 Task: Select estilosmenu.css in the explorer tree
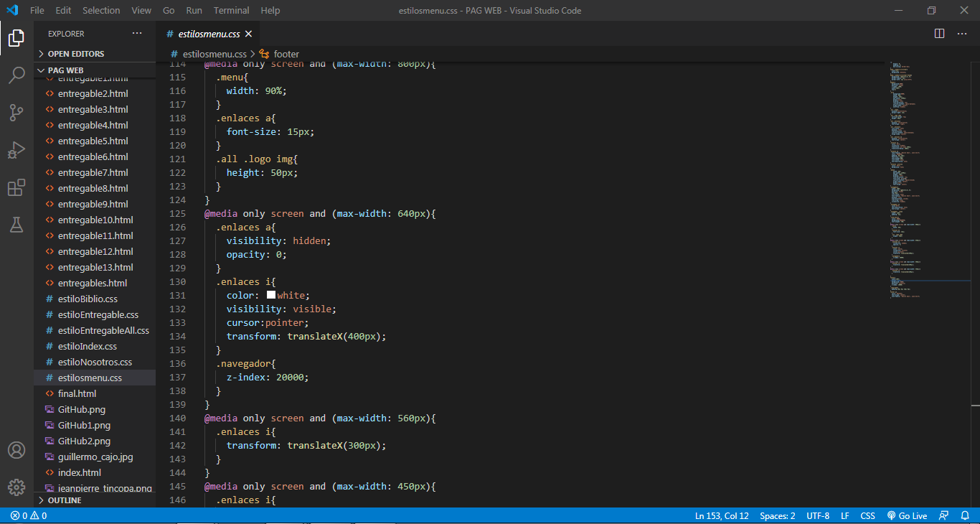(95, 378)
